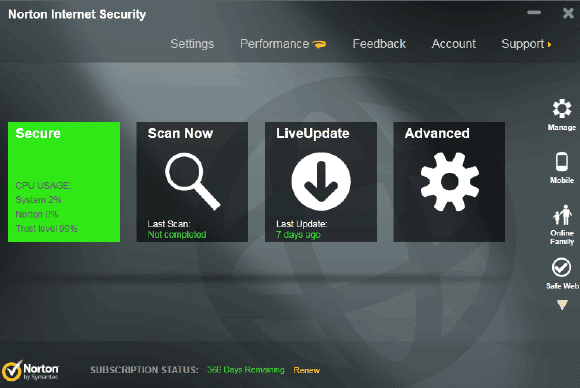
Task: Click the Renew subscription link
Action: click(x=306, y=370)
